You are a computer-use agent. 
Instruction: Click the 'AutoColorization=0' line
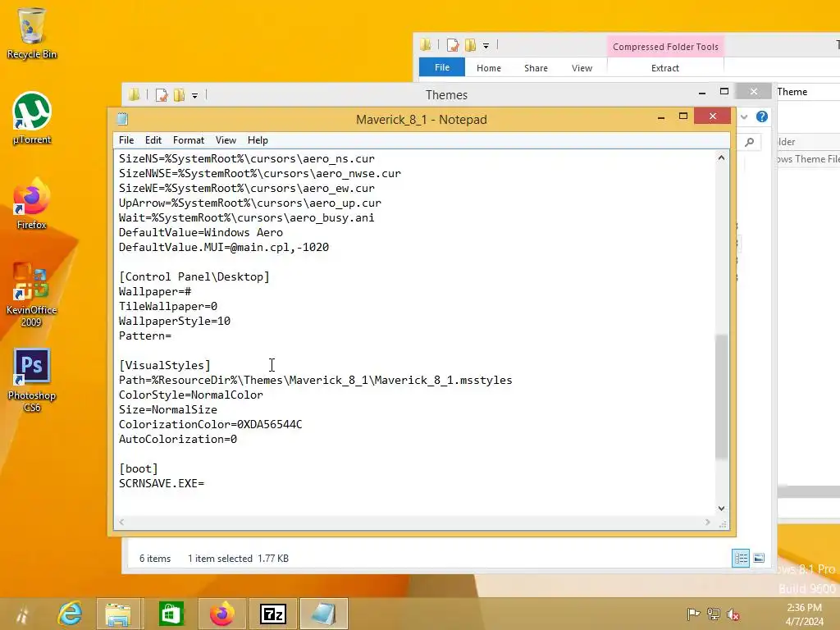tap(178, 440)
